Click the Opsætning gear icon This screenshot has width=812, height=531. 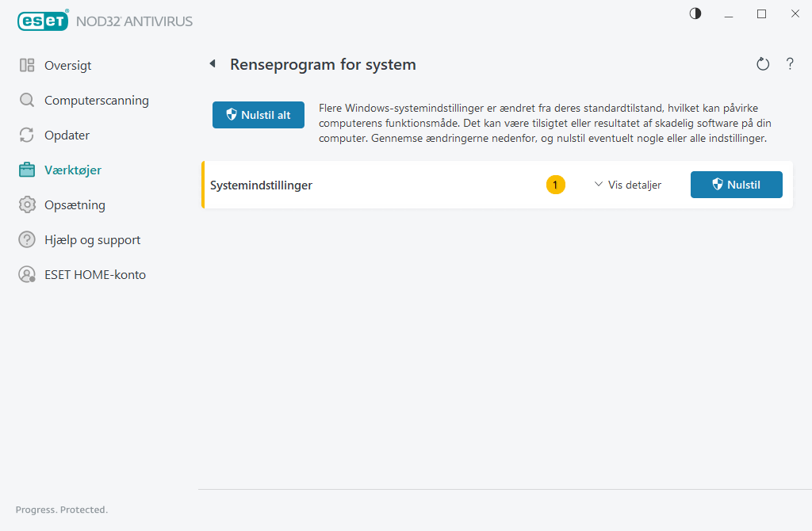[26, 204]
